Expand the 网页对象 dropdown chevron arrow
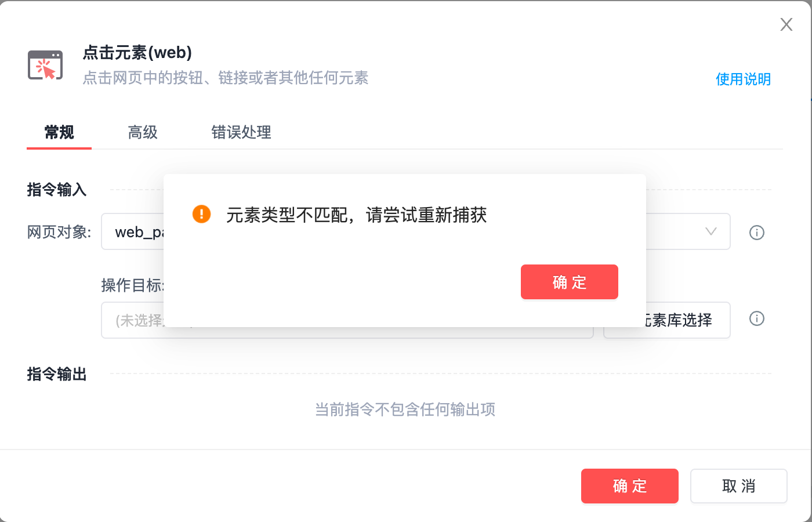The width and height of the screenshot is (812, 522). 710,232
